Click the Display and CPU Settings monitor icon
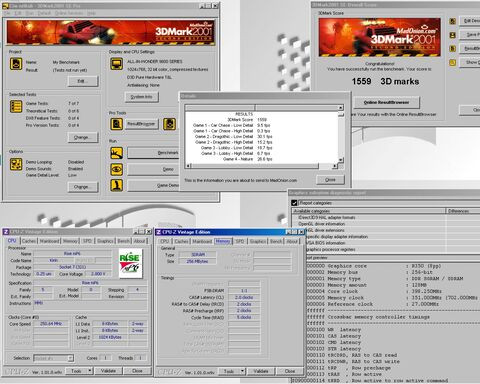480x384 pixels. coord(116,64)
